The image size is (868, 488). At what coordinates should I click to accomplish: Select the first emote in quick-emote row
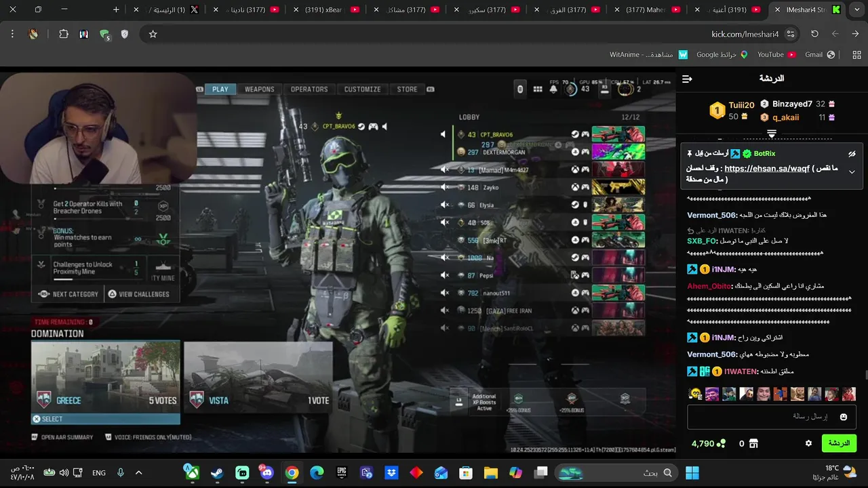pos(694,394)
